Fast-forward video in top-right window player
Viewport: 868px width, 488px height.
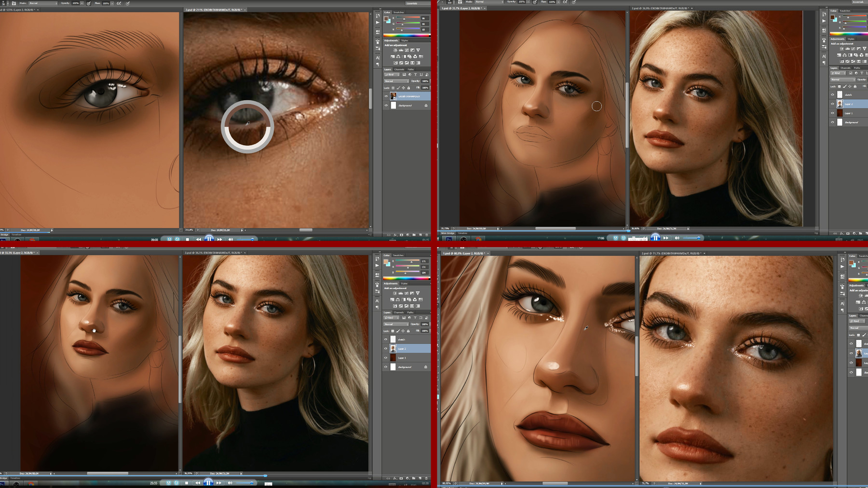point(666,238)
